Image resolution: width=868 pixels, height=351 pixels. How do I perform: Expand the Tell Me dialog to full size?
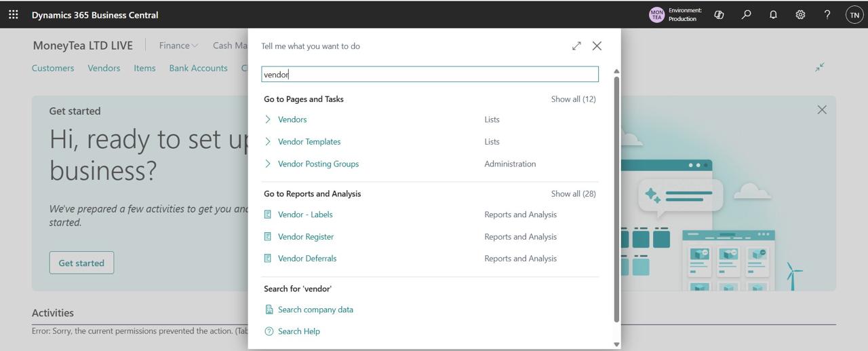pos(576,45)
